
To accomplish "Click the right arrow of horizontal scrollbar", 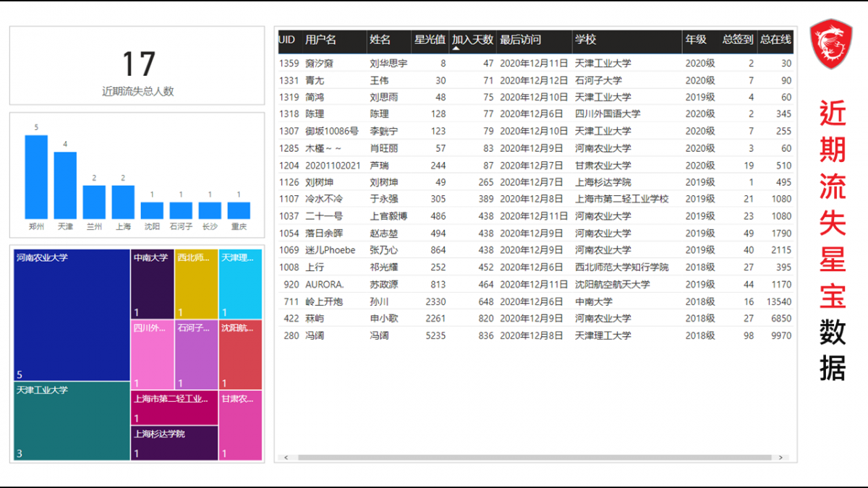I will click(780, 458).
